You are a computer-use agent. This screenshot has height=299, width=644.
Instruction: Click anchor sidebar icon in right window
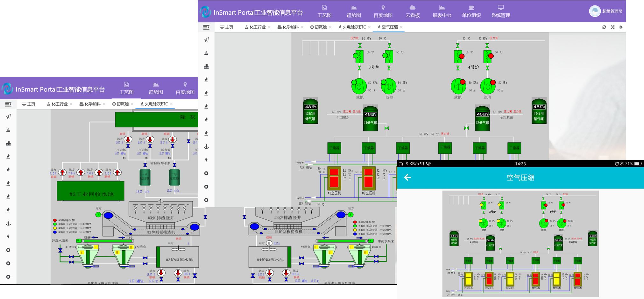tap(206, 147)
